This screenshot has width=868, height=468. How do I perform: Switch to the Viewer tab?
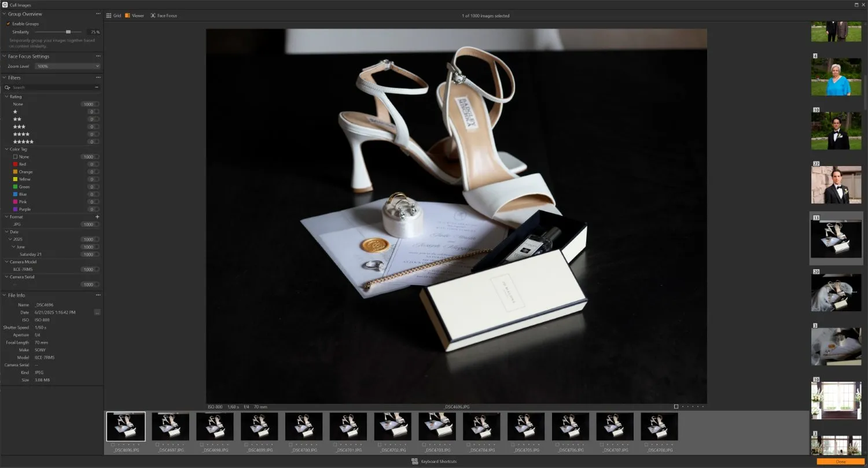(x=134, y=16)
